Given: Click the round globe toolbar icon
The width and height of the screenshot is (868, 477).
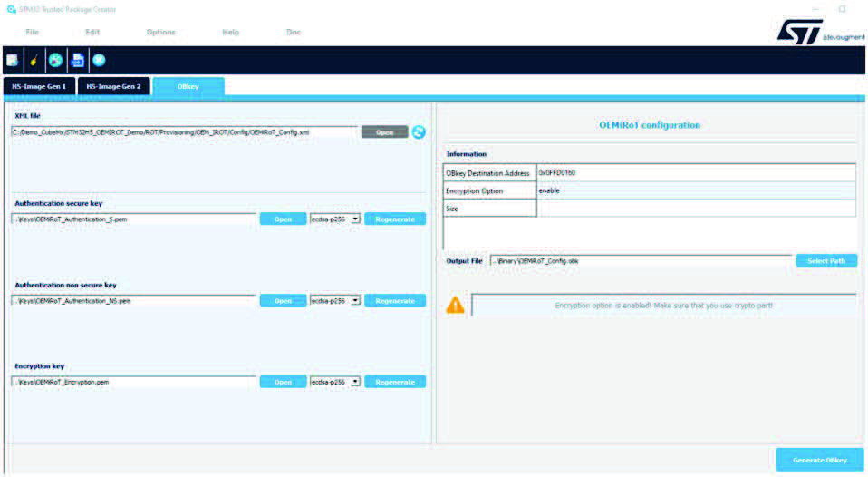Looking at the screenshot, I should click(55, 60).
